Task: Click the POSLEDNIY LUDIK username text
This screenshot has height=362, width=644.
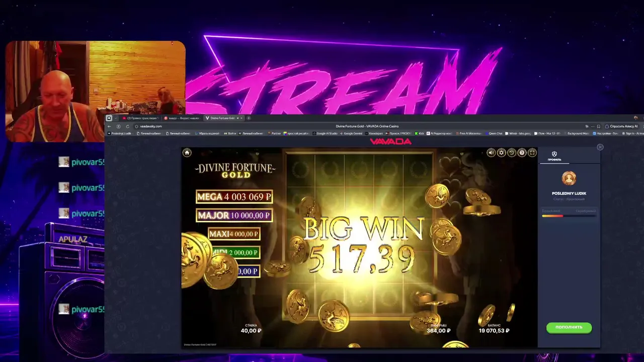Action: (569, 193)
